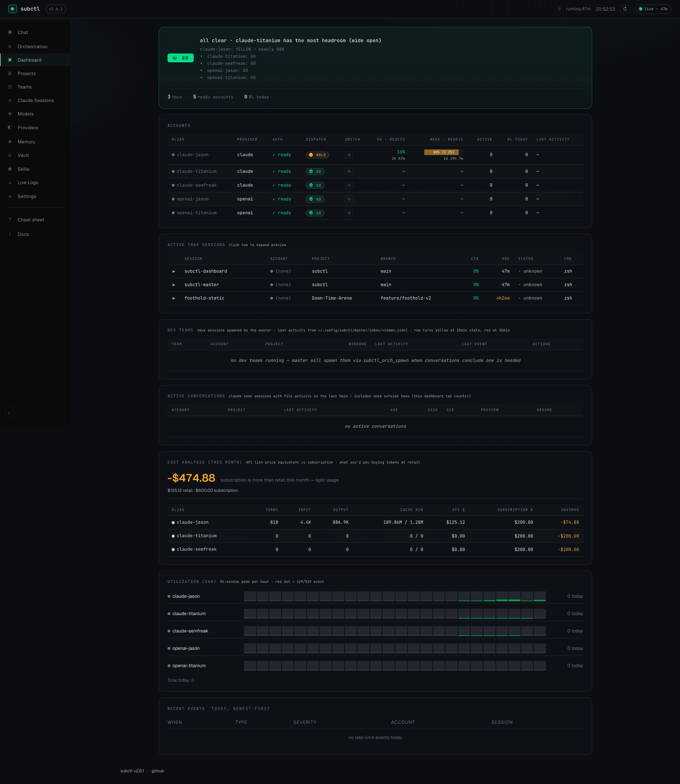Viewport: 680px width, 784px height.
Task: Collapse the sidebar with chevron button
Action: tap(9, 413)
